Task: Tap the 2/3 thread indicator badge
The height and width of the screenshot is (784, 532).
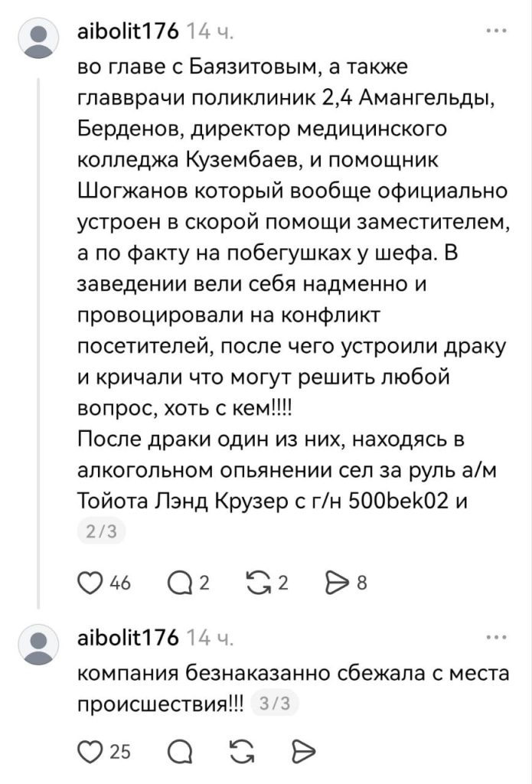Action: (101, 531)
